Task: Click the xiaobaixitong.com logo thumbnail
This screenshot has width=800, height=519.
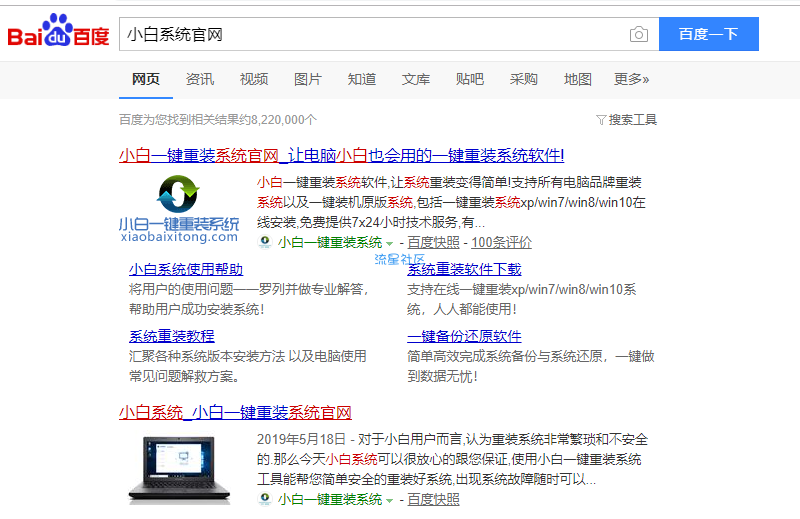Action: pyautogui.click(x=179, y=209)
